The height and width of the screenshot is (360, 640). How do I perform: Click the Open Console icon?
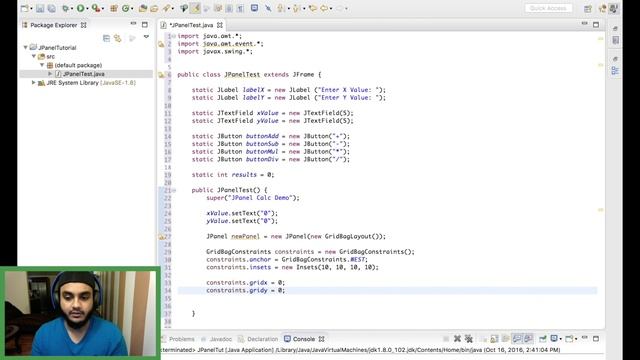point(569,338)
